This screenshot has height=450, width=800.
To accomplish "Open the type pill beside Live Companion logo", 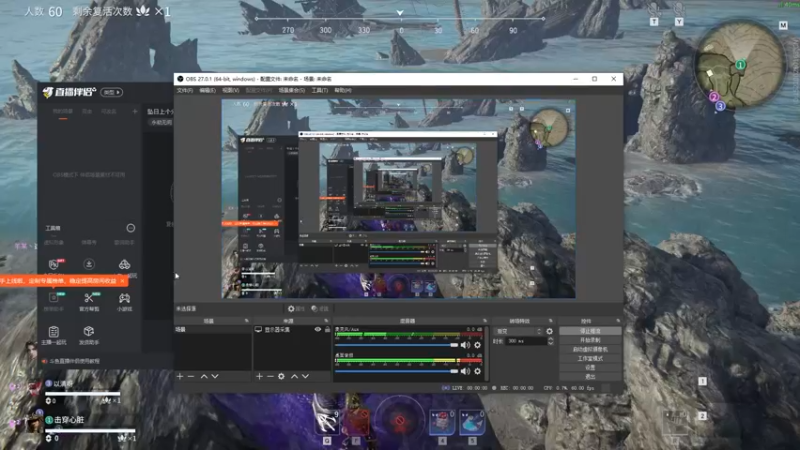I will (112, 92).
